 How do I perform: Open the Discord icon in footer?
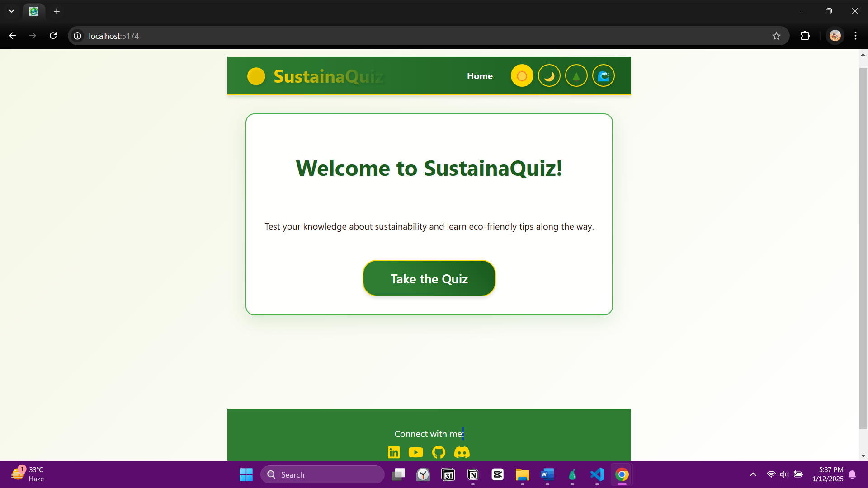[462, 452]
